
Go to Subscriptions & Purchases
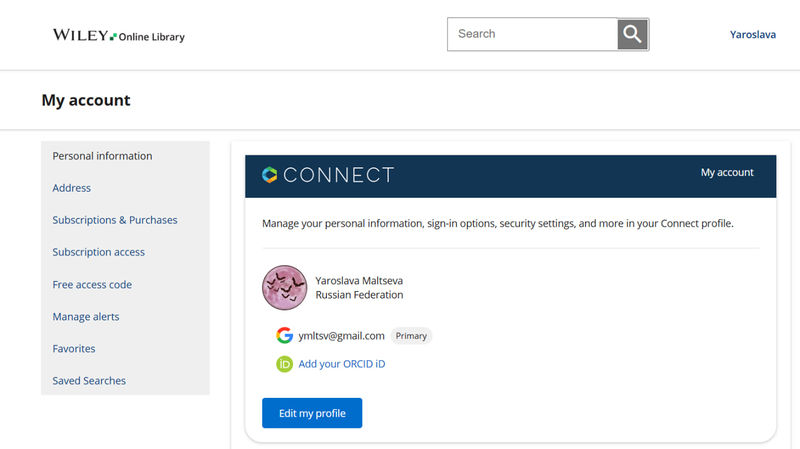click(x=115, y=220)
